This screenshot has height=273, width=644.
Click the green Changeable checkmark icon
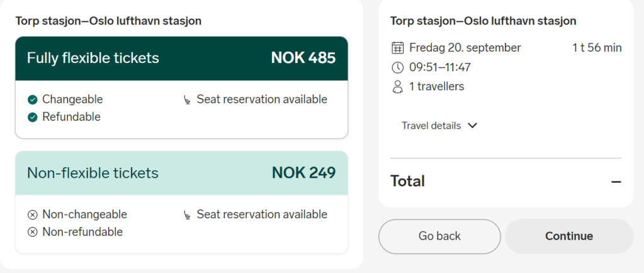tap(33, 100)
